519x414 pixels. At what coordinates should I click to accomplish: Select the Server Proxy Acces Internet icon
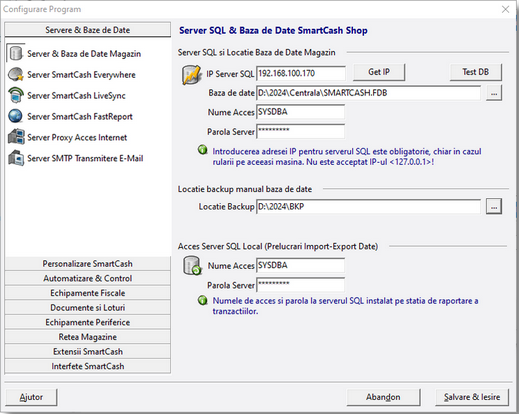(x=16, y=137)
